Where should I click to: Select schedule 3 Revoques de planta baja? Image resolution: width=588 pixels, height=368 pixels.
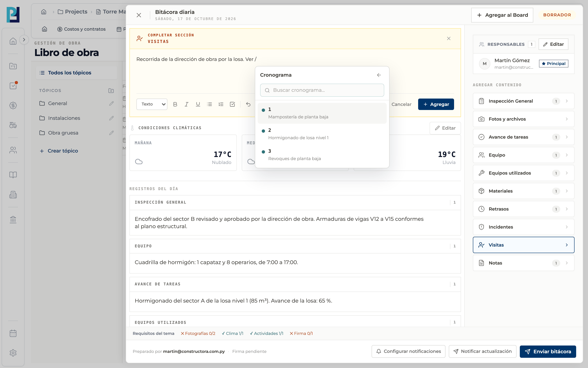pyautogui.click(x=322, y=155)
